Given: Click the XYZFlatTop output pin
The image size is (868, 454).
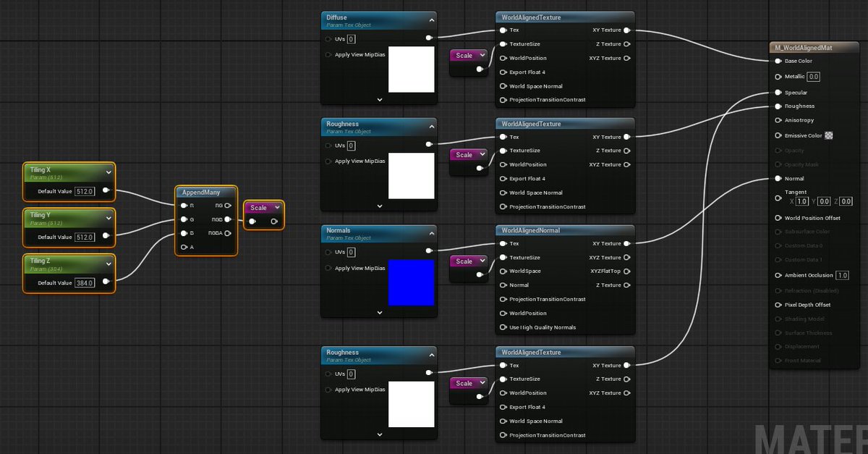Looking at the screenshot, I should pos(627,271).
